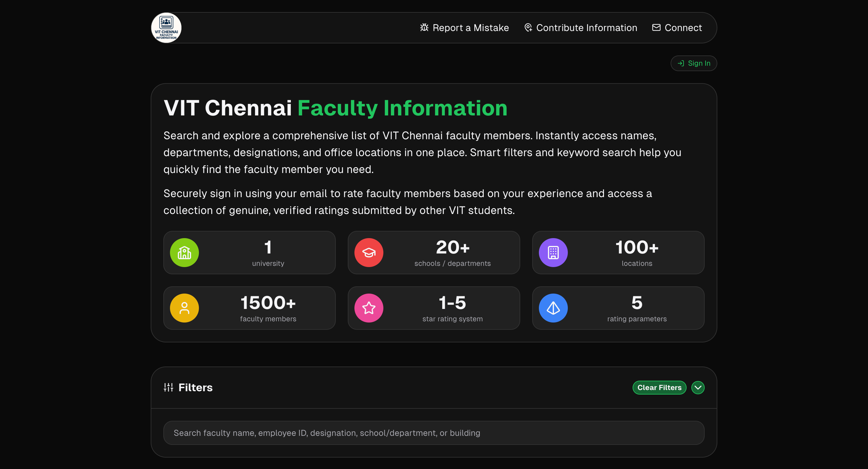Click the pink star rating icon
This screenshot has height=469, width=868.
click(369, 308)
